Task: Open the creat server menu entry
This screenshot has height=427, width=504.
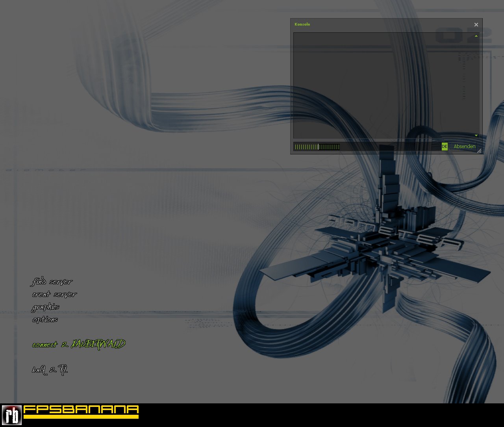Action: coord(54,294)
